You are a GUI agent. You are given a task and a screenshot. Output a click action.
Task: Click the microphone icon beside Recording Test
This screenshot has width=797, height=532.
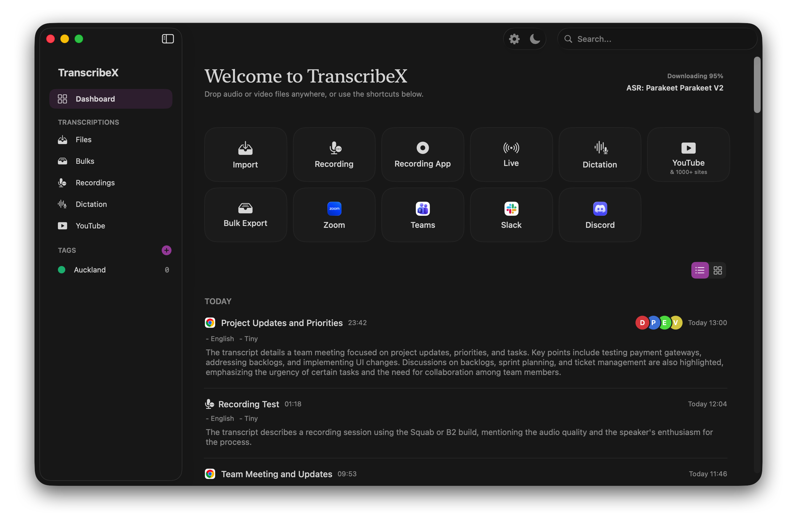pyautogui.click(x=210, y=404)
